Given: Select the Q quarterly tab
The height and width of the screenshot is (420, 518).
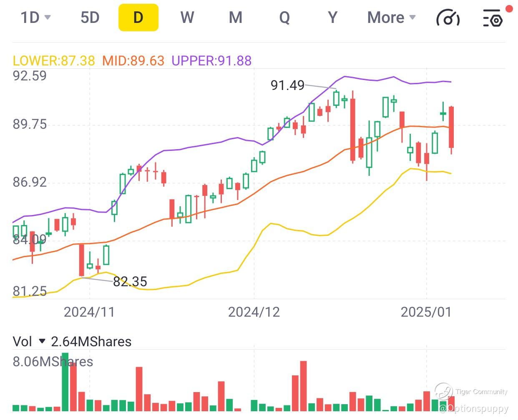Looking at the screenshot, I should 284,17.
